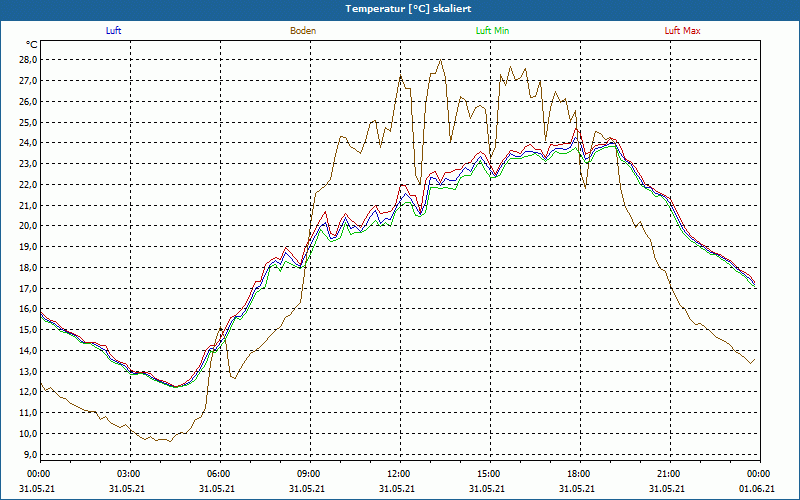Click the "11,0" y-axis value
Screen dimensions: 800x500
(29, 413)
